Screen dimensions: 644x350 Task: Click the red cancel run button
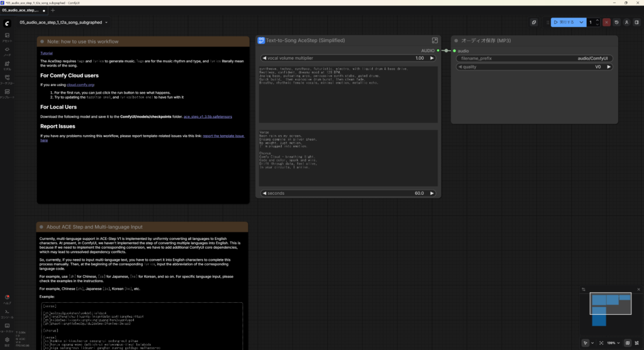point(606,22)
